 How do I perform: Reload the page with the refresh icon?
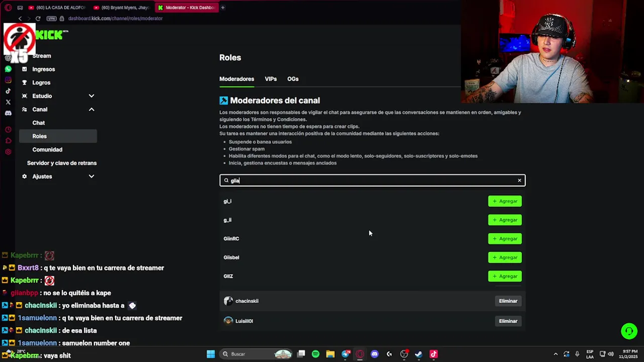pyautogui.click(x=38, y=19)
